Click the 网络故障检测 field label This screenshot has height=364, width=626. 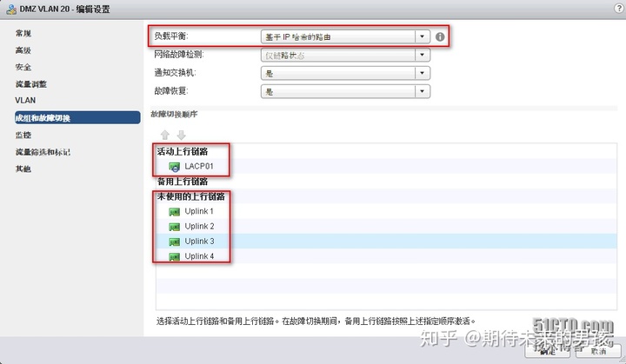click(179, 54)
